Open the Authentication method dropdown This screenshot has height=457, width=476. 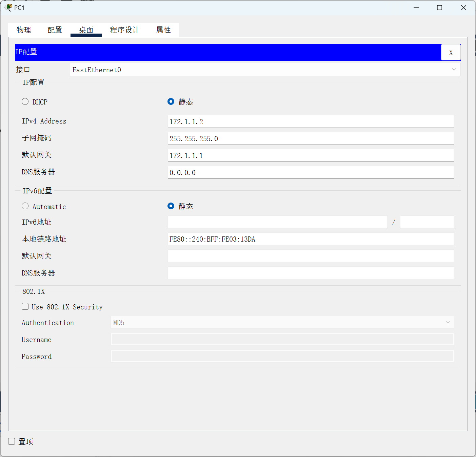[448, 322]
